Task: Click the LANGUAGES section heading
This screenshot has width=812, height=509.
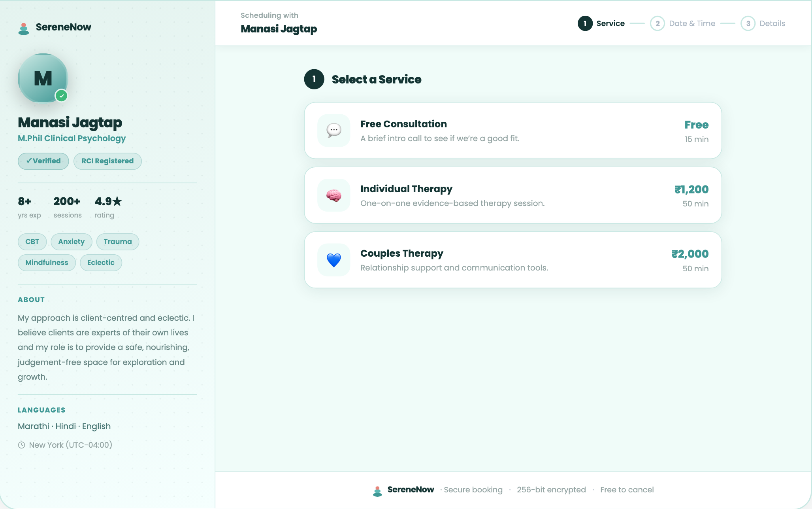Action: (x=41, y=410)
